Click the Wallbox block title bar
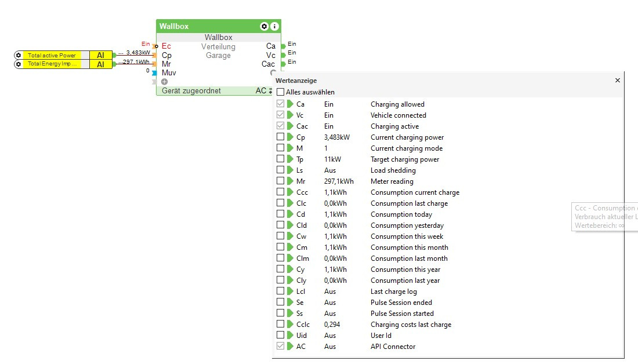Image resolution: width=638 pixels, height=364 pixels. 219,26
